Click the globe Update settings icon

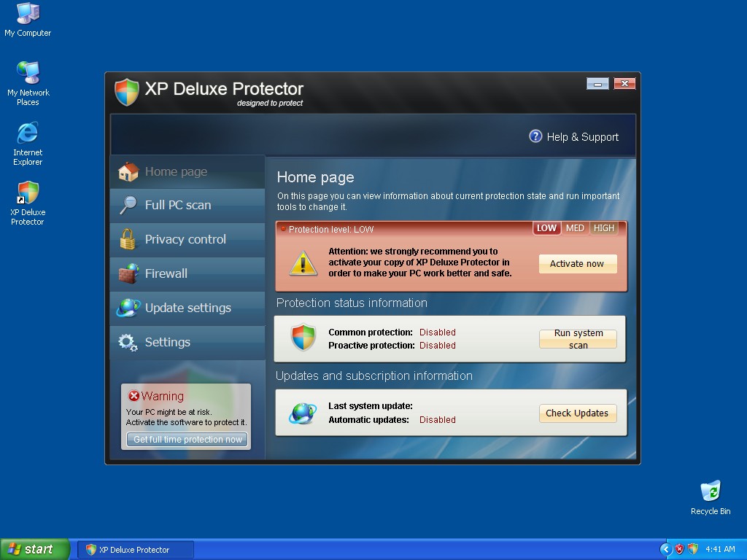pyautogui.click(x=128, y=308)
